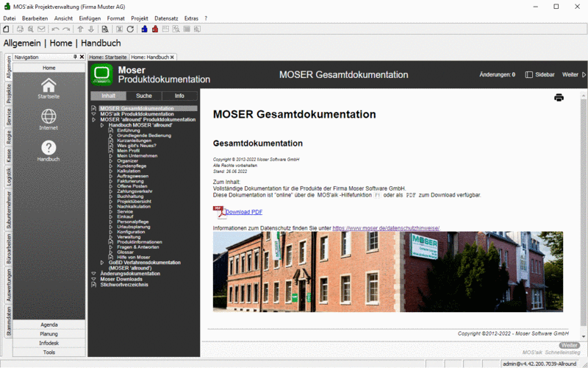Click the down arrow toolbar icon
Image resolution: width=588 pixels, height=368 pixels.
click(90, 29)
